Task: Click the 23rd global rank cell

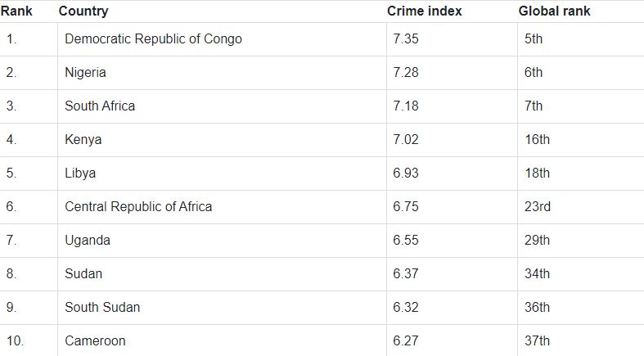Action: click(x=538, y=207)
